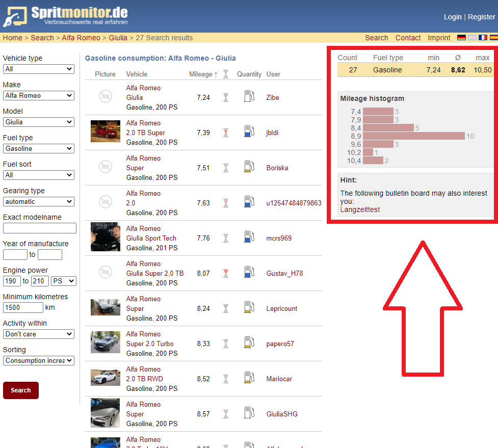Click consumption trend icon in Lepricount row
This screenshot has width=498, height=448.
point(226,309)
